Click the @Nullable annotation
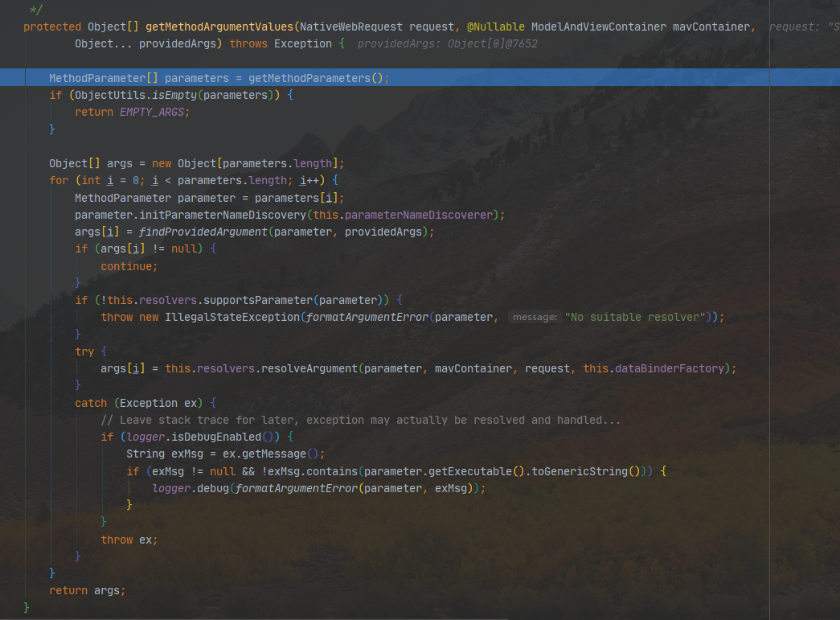The width and height of the screenshot is (840, 620). pos(495,27)
